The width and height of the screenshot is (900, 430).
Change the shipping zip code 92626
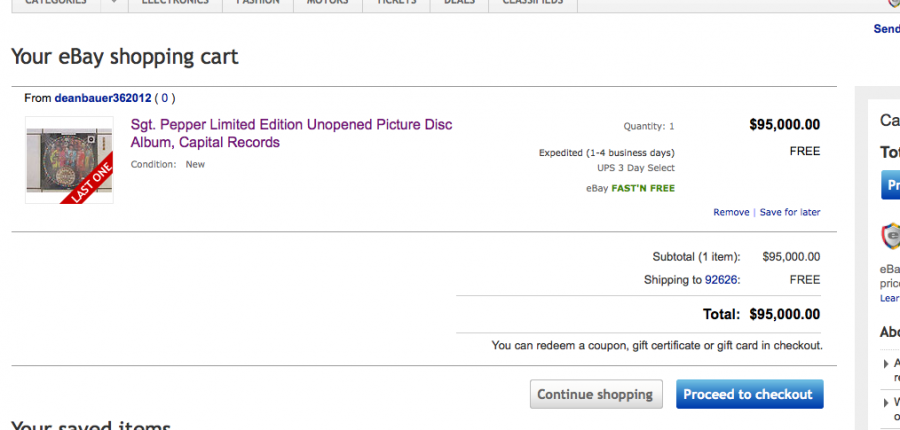click(721, 280)
